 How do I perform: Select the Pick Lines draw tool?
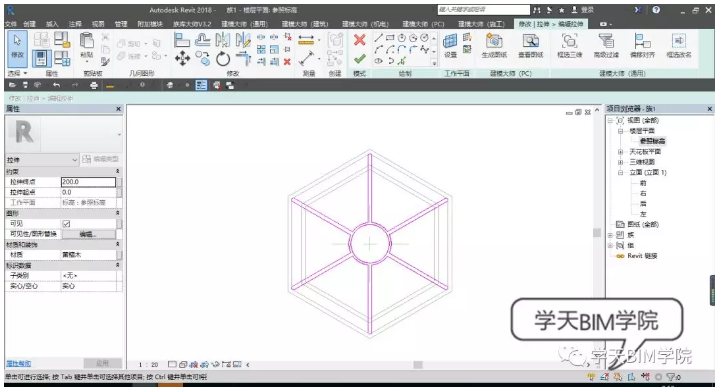point(402,60)
